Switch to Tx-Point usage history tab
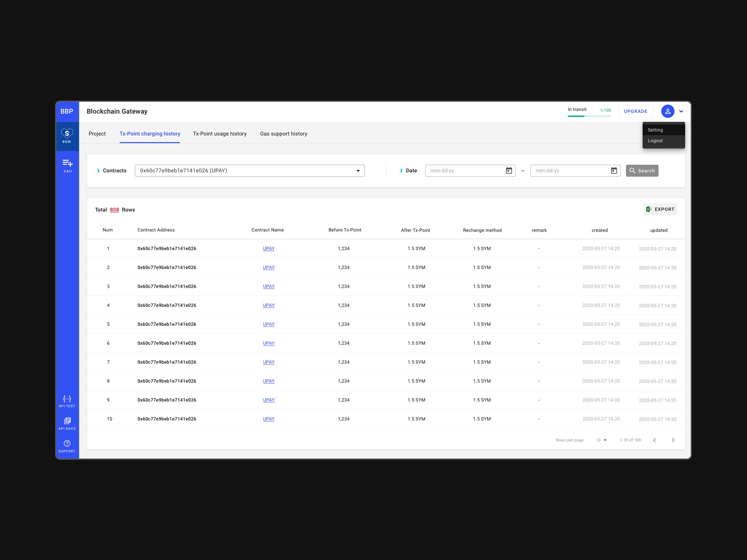The width and height of the screenshot is (747, 560). [x=219, y=134]
